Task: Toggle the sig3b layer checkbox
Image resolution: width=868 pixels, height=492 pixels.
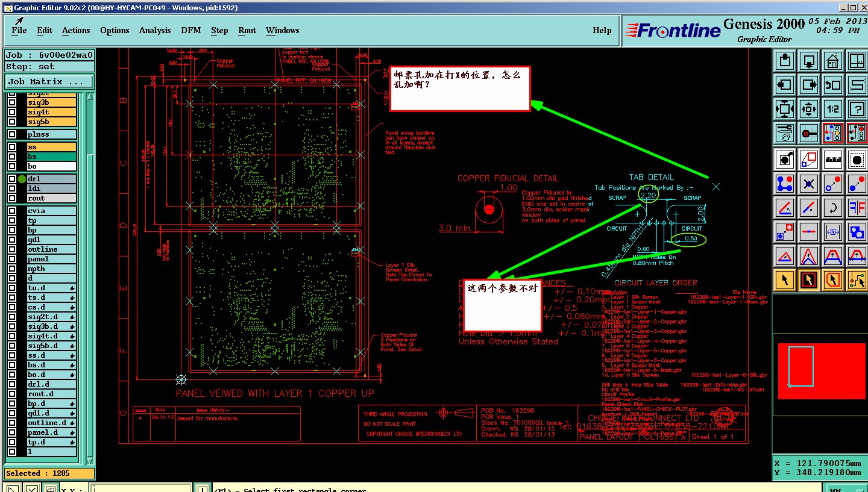Action: point(12,102)
